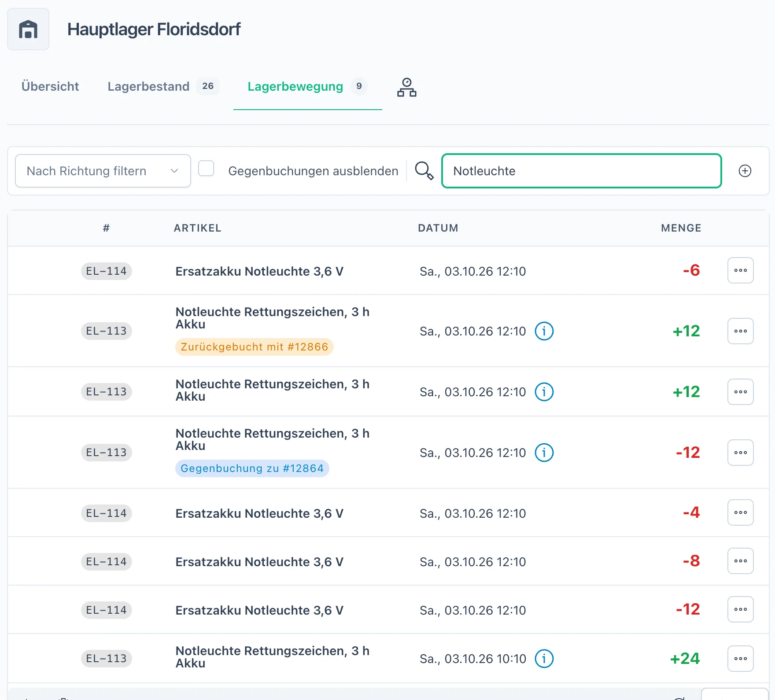Viewport: 775px width, 700px height.
Task: Click the Hauptlager Floridsdorf title
Action: click(154, 29)
